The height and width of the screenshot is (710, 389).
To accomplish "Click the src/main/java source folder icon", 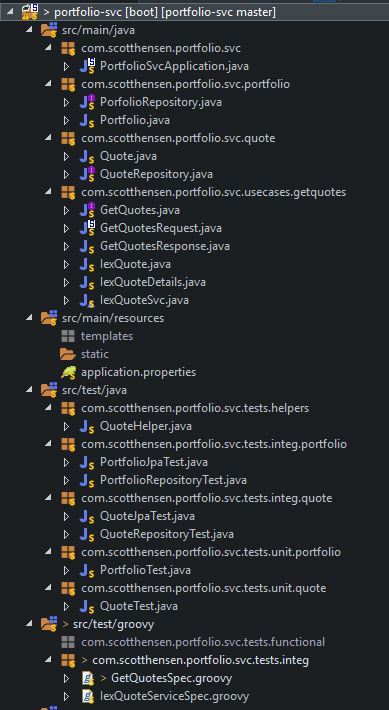I will pyautogui.click(x=49, y=30).
